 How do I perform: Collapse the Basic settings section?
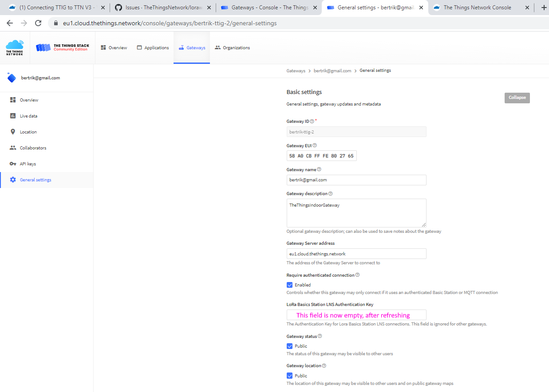click(517, 98)
